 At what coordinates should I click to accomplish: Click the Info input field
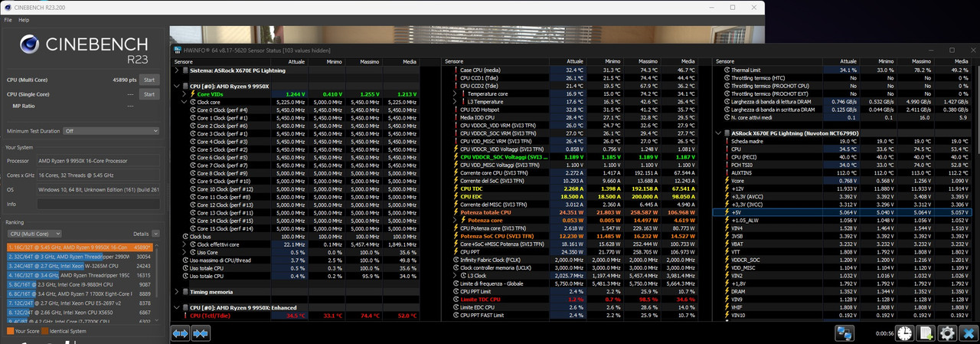100,204
